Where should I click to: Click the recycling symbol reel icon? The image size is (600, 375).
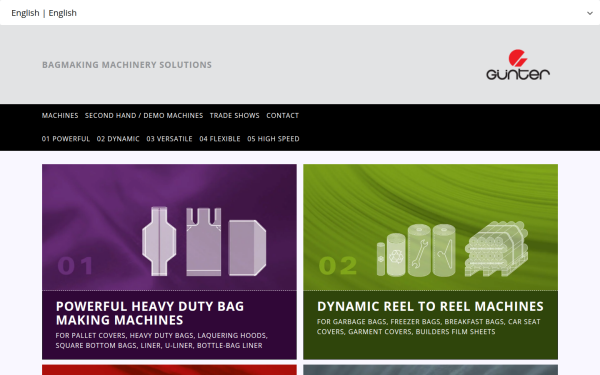[x=396, y=255]
